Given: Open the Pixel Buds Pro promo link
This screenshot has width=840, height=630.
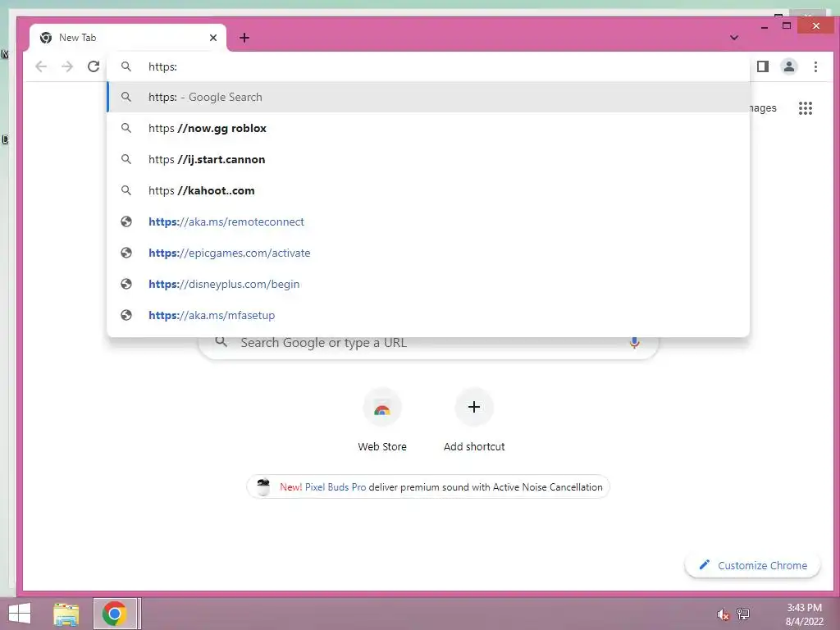Looking at the screenshot, I should pos(336,487).
